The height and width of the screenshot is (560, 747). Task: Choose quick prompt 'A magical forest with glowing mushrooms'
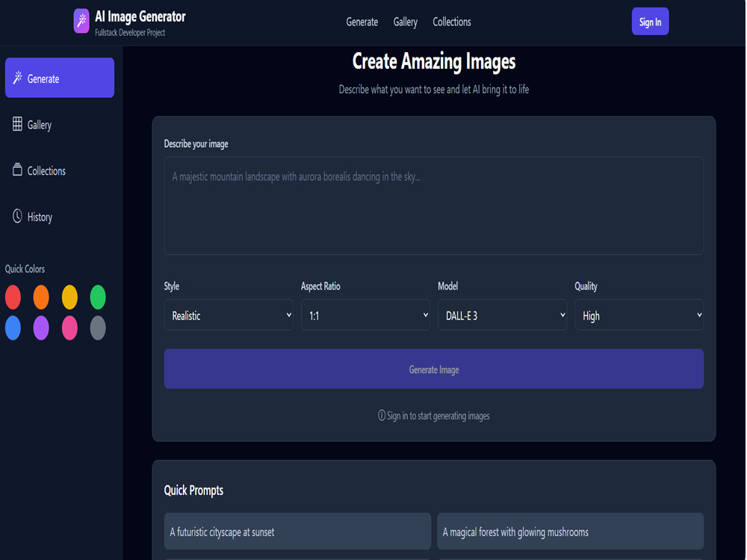click(x=570, y=532)
